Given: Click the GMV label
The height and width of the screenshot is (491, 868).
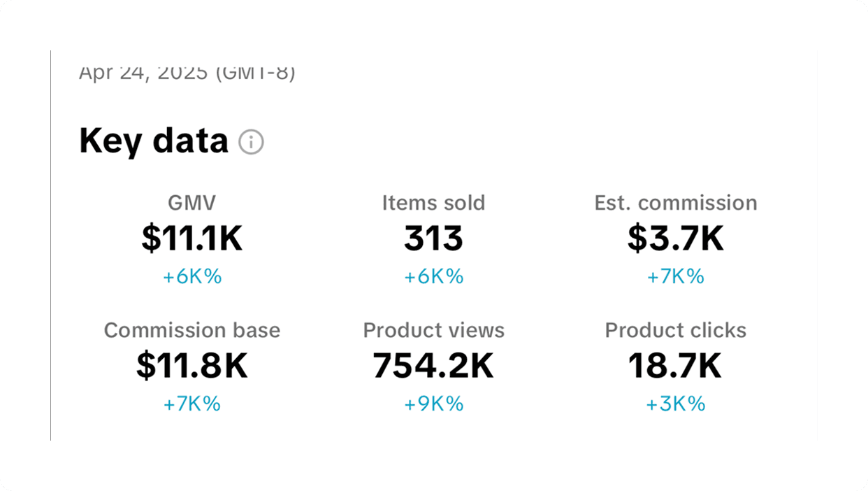Looking at the screenshot, I should [x=192, y=203].
